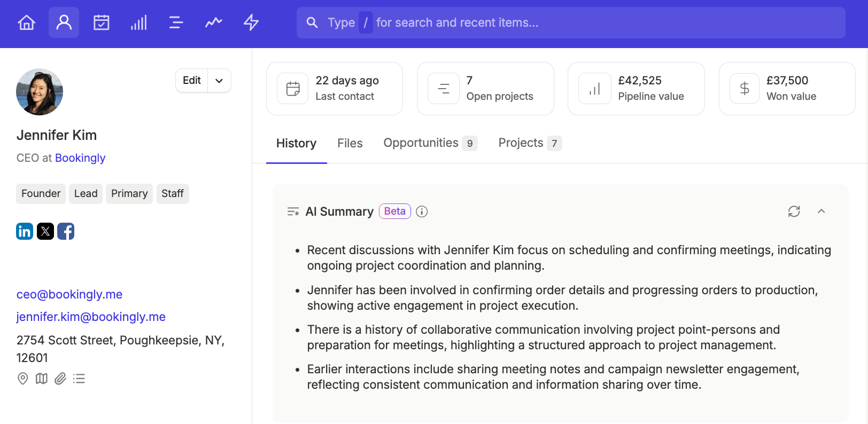Regenerate the AI Summary with refresh icon
Image resolution: width=868 pixels, height=424 pixels.
pyautogui.click(x=794, y=211)
